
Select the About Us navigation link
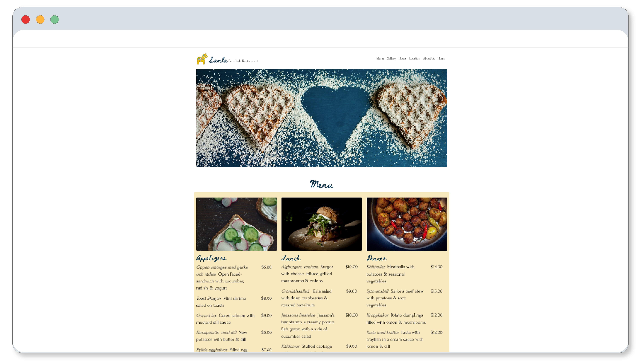(x=429, y=58)
